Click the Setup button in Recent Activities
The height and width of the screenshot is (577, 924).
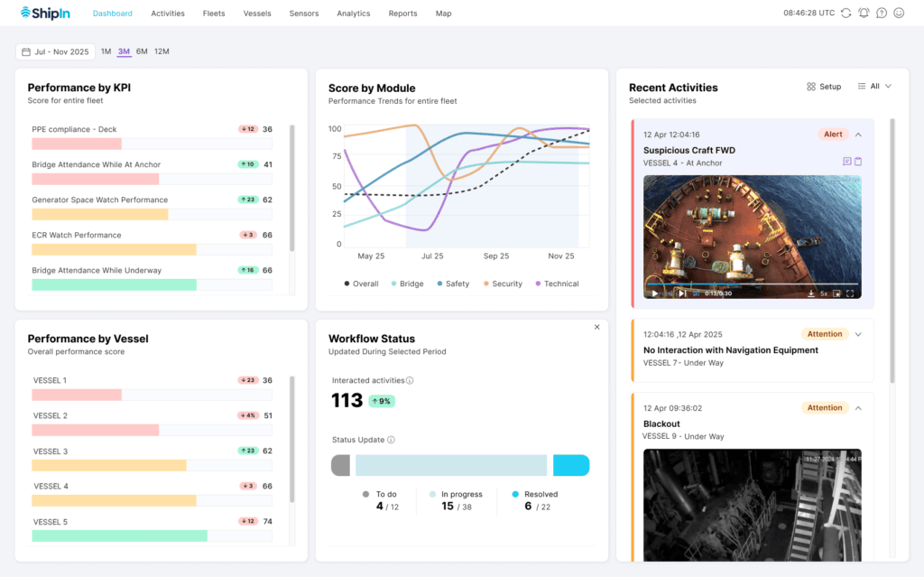(824, 86)
